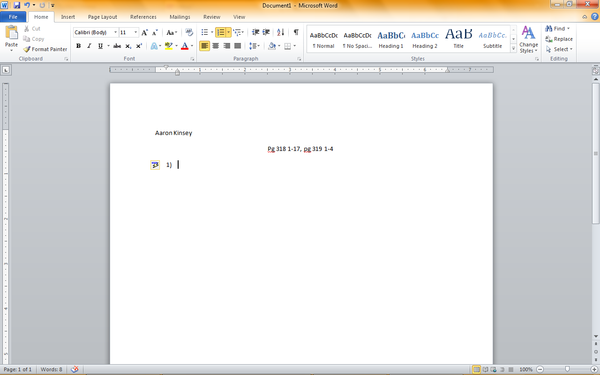Screen dimensions: 600x375
Task: Copy the selection to clipboard
Action: 34,39
